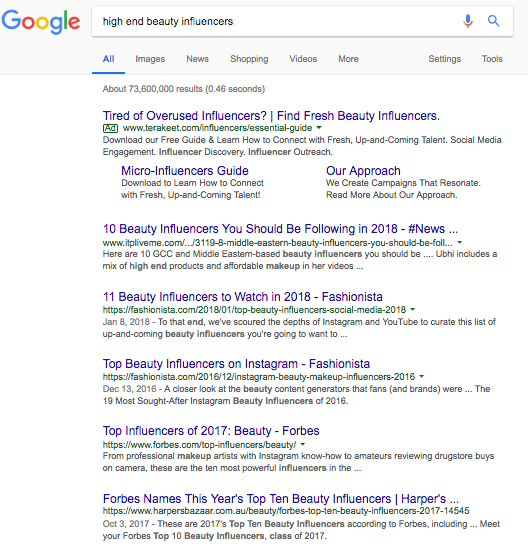
Task: Activate voice search microphone icon
Action: [x=468, y=21]
